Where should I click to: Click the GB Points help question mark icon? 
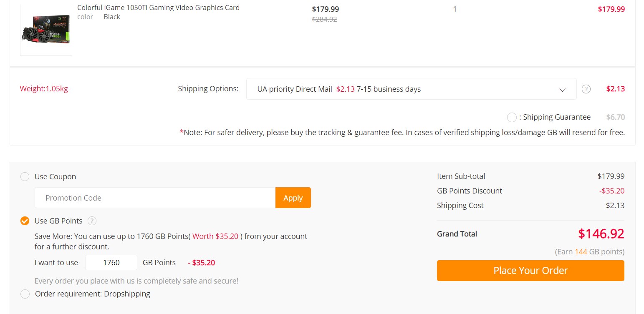[92, 221]
